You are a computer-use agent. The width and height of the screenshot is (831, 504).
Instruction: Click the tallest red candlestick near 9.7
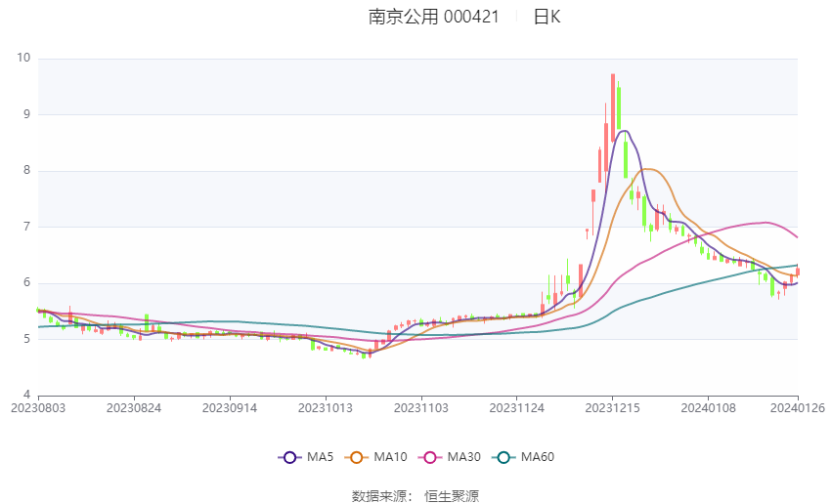tap(613, 107)
